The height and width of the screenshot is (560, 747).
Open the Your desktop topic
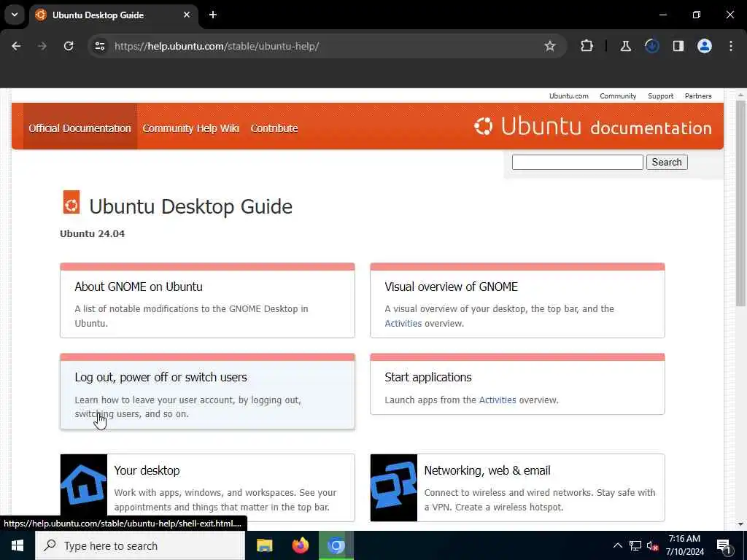[207, 488]
